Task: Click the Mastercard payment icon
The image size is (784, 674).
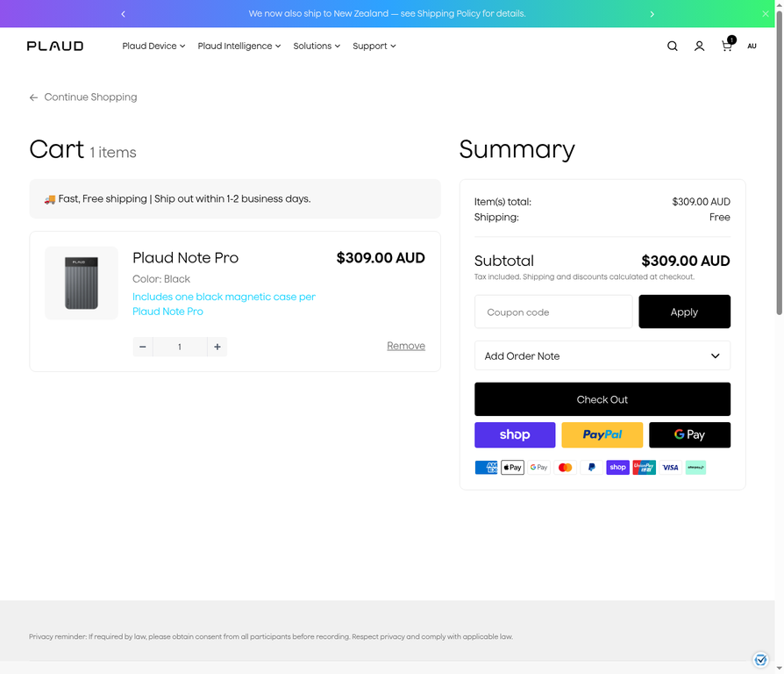Action: pos(565,467)
